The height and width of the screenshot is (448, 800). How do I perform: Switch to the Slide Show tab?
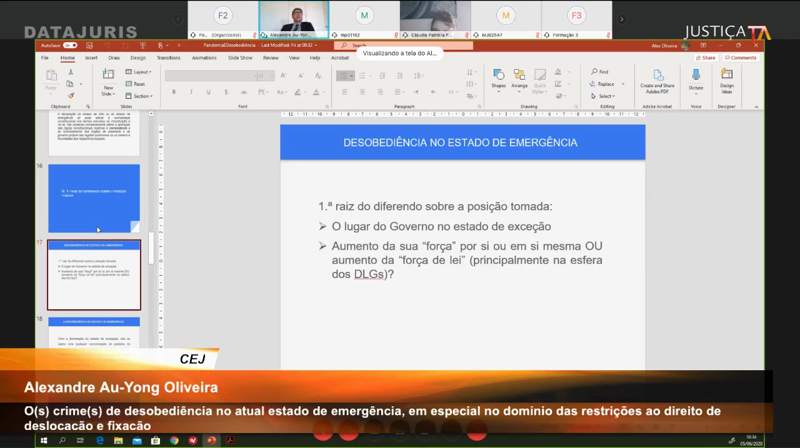tap(240, 58)
